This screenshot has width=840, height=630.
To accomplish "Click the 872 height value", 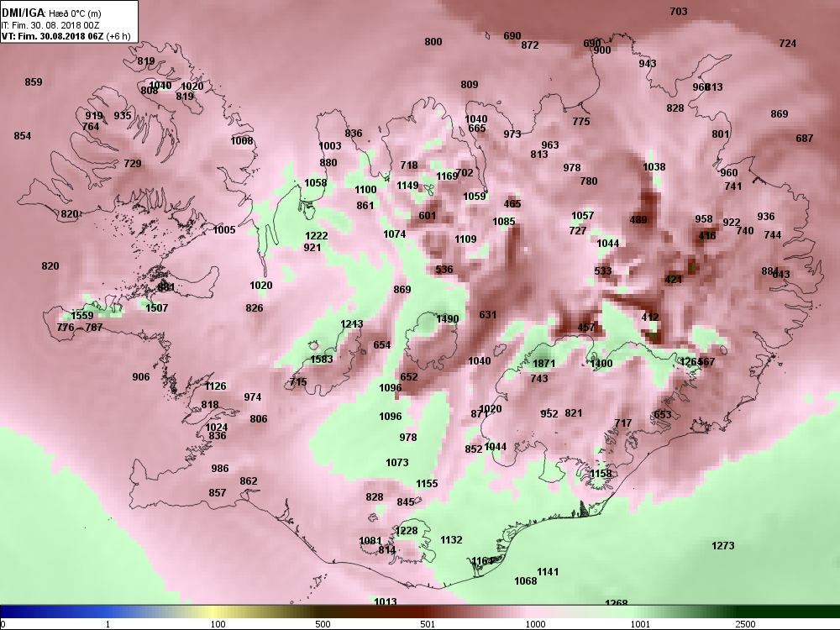I will tap(530, 45).
